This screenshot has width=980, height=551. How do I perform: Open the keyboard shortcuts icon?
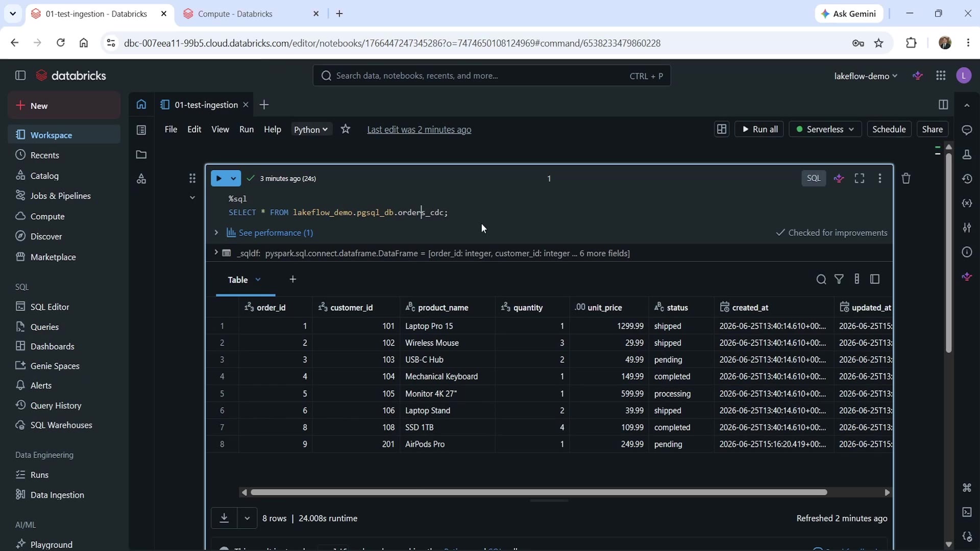(x=967, y=488)
